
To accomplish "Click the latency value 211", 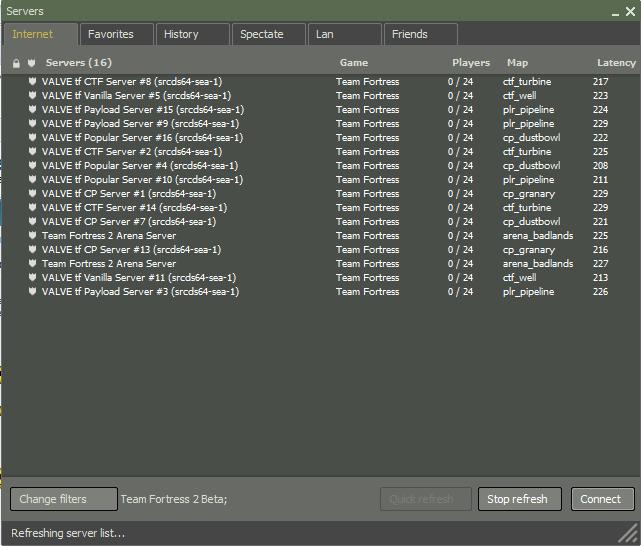I will 600,179.
